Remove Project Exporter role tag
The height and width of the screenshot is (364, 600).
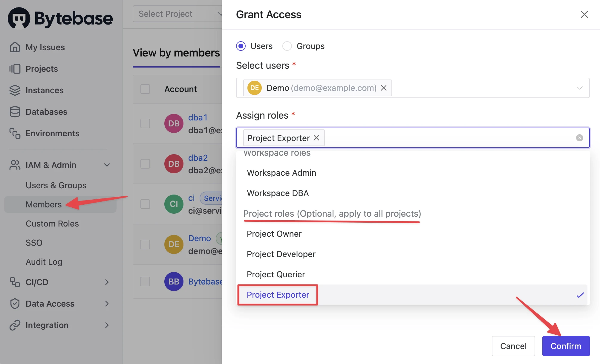(x=316, y=138)
